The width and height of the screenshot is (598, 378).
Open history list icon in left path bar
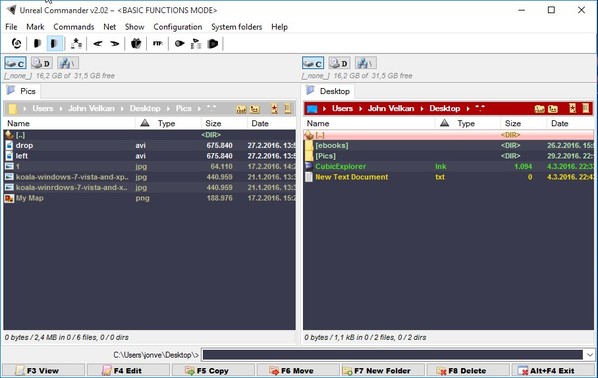pos(288,109)
